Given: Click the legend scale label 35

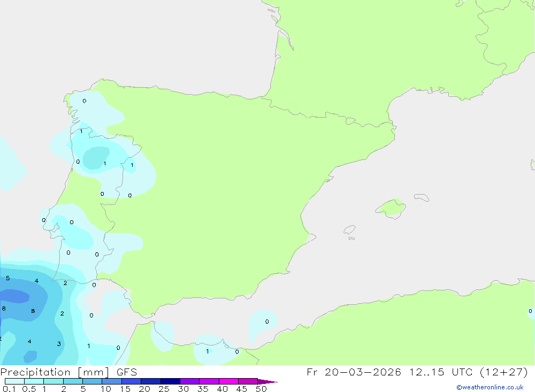Looking at the screenshot, I should tap(203, 389).
